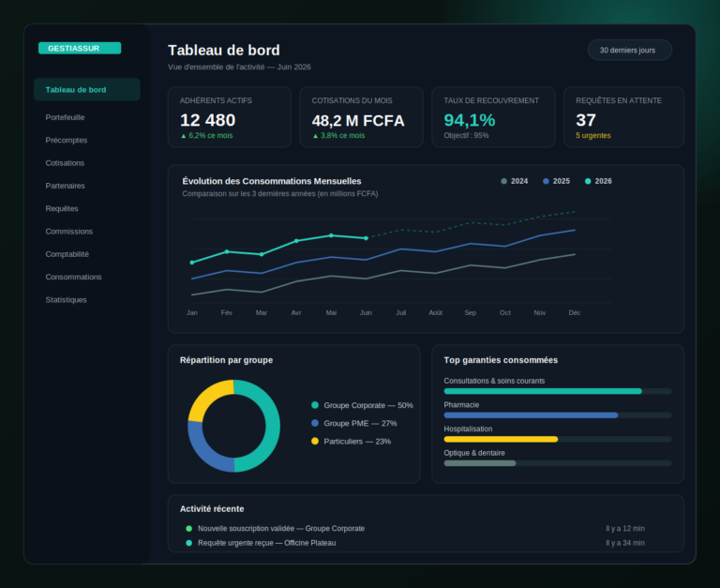Click the 'Il y a 12 min' timestamp
720x588 pixels.
pyautogui.click(x=625, y=529)
